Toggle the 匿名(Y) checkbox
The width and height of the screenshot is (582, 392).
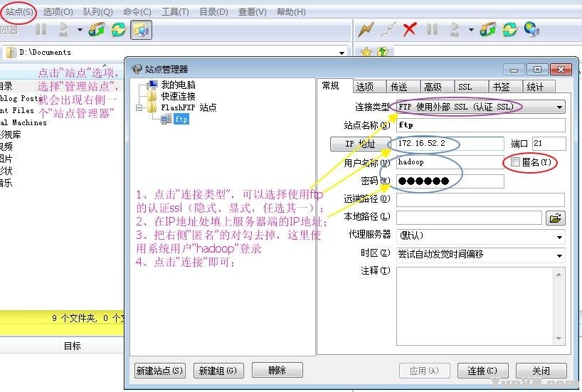click(x=515, y=161)
